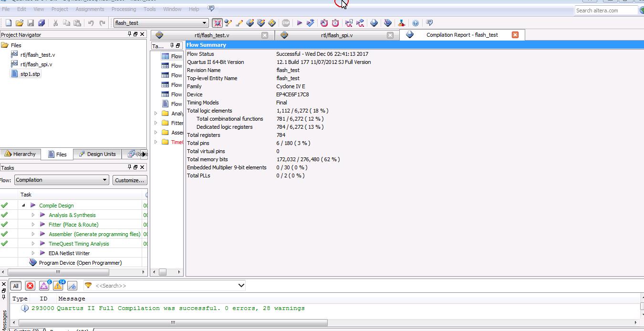644x331 pixels.
Task: Switch to the Hierarchy tab
Action: point(20,154)
